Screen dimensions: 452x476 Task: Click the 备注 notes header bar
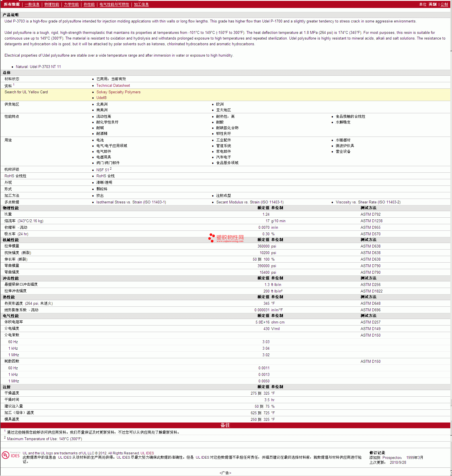(225, 425)
